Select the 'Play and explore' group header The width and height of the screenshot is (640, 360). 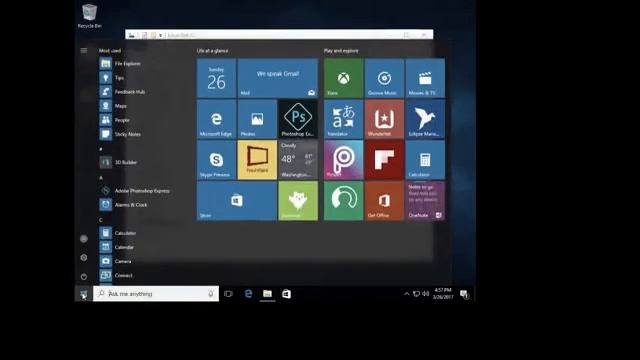pos(341,51)
